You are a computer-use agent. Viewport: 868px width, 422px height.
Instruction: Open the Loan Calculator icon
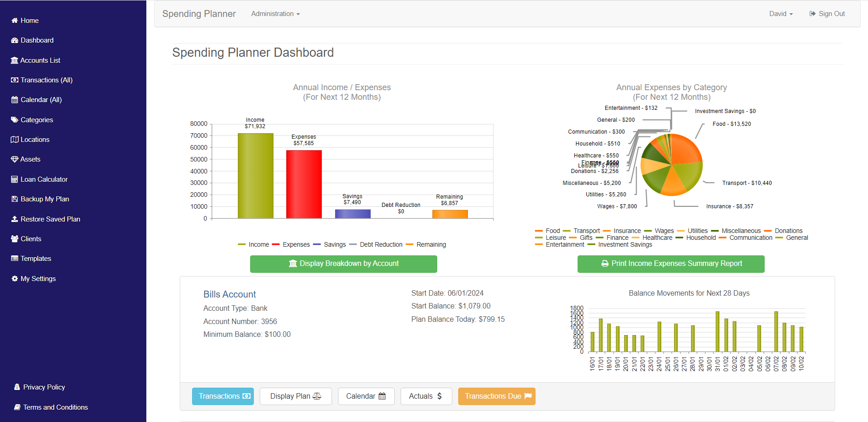(x=15, y=179)
